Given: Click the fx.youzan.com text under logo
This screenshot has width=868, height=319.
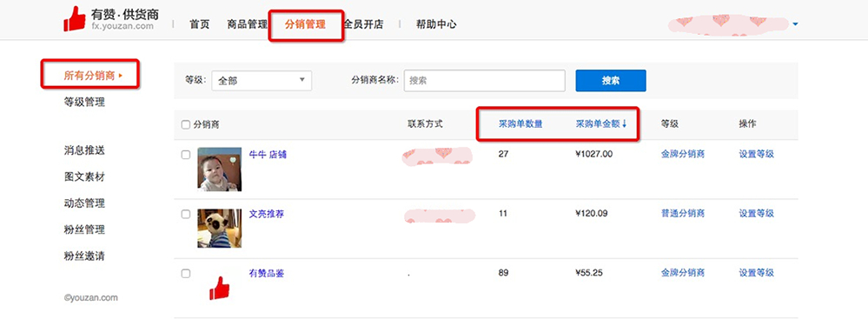Looking at the screenshot, I should 123,26.
